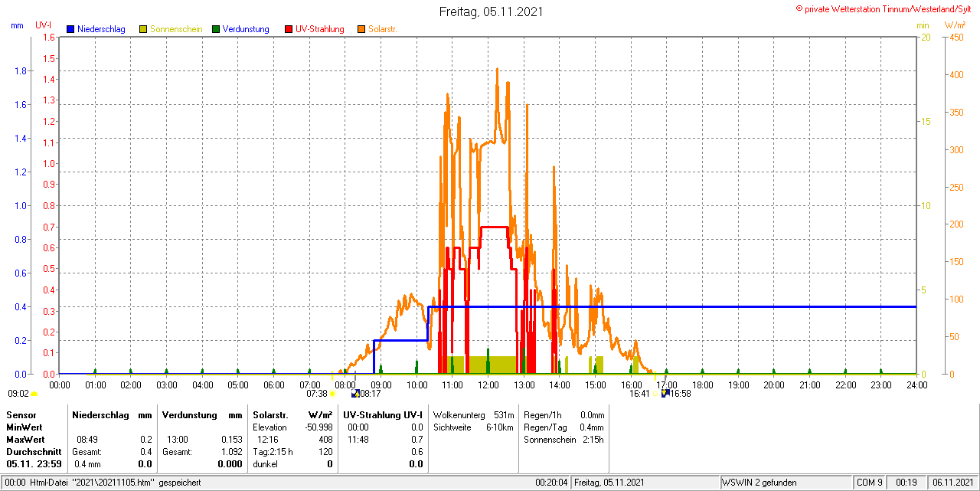The image size is (980, 491).
Task: Click the green Verdunstung legend swatch
Action: pos(216,29)
